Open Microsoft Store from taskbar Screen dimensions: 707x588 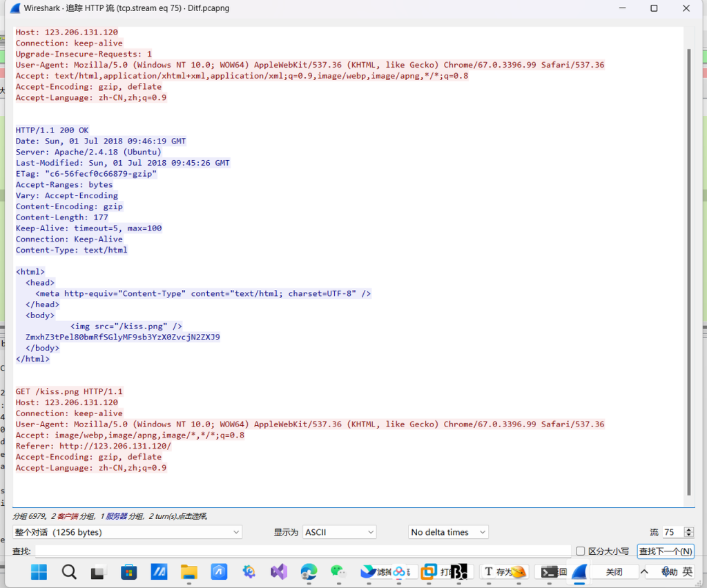pyautogui.click(x=128, y=571)
